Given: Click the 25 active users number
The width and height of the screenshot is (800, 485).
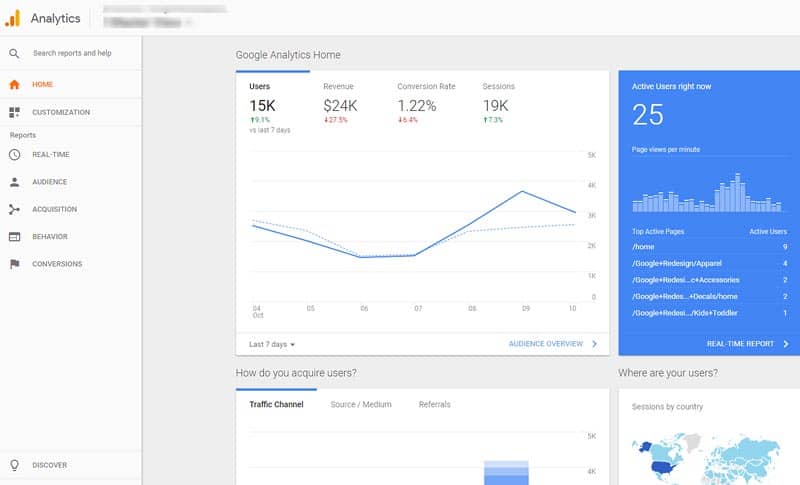Looking at the screenshot, I should [x=648, y=115].
